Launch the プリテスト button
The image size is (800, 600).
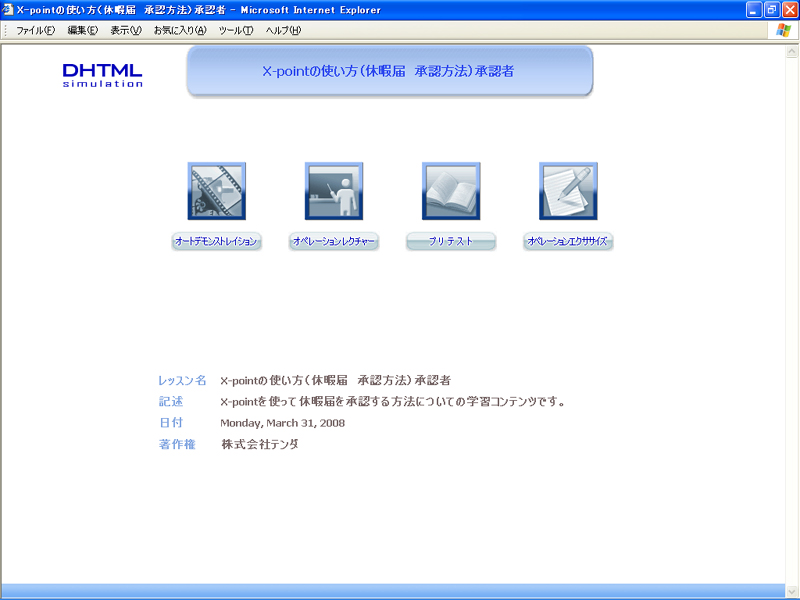coord(451,241)
